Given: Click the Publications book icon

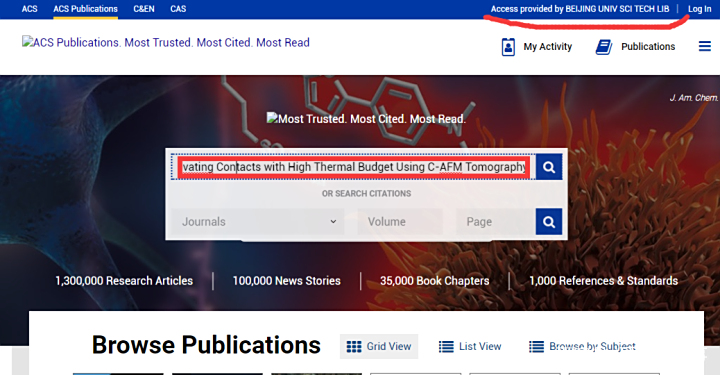Looking at the screenshot, I should coord(604,47).
